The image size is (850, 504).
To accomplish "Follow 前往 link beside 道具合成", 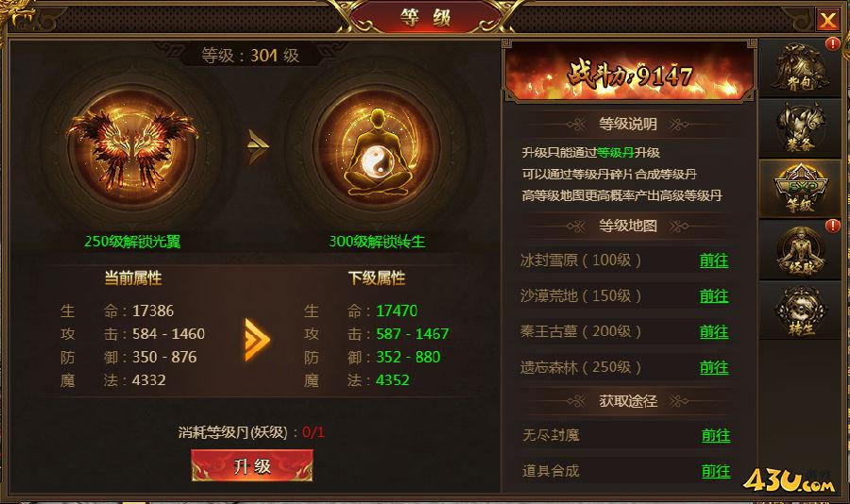I will (716, 471).
